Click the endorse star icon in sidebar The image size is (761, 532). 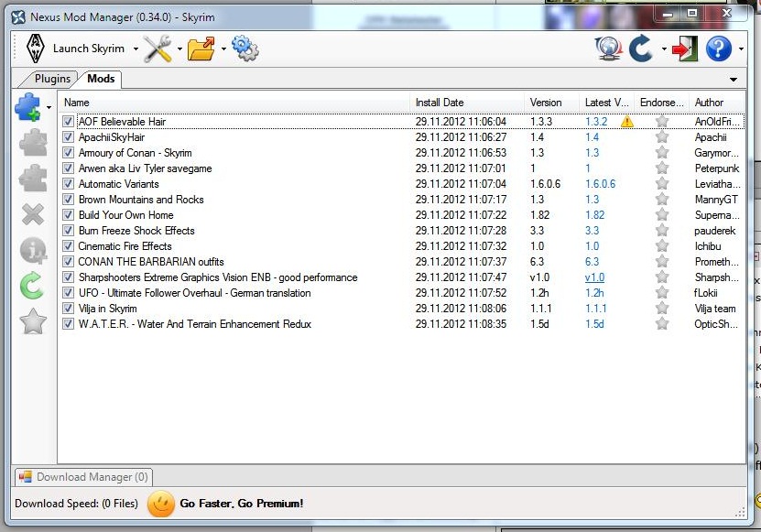point(32,321)
